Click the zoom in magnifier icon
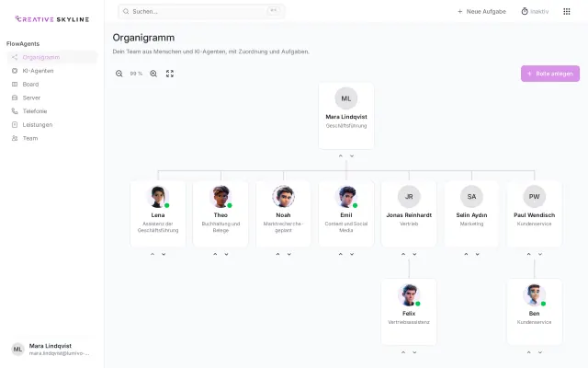588x368 pixels. [x=153, y=74]
